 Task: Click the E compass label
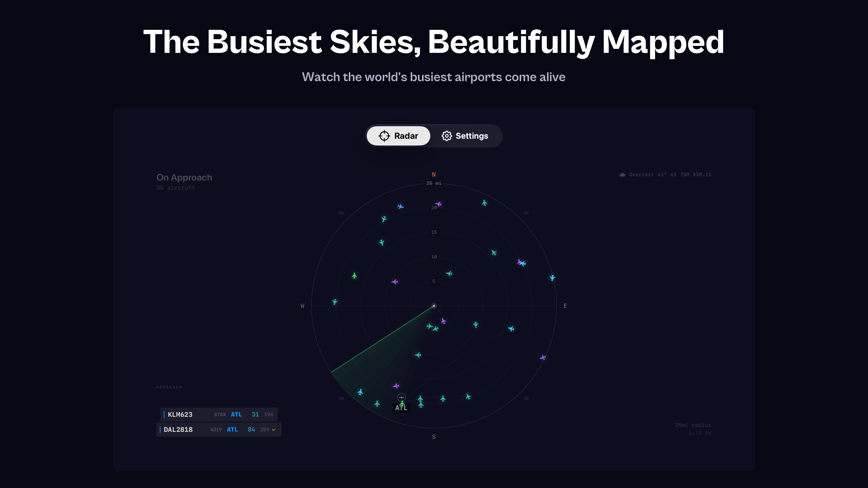pos(565,306)
